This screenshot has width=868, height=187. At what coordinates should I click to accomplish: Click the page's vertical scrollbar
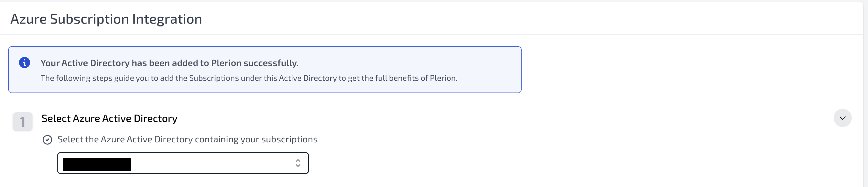click(x=865, y=94)
